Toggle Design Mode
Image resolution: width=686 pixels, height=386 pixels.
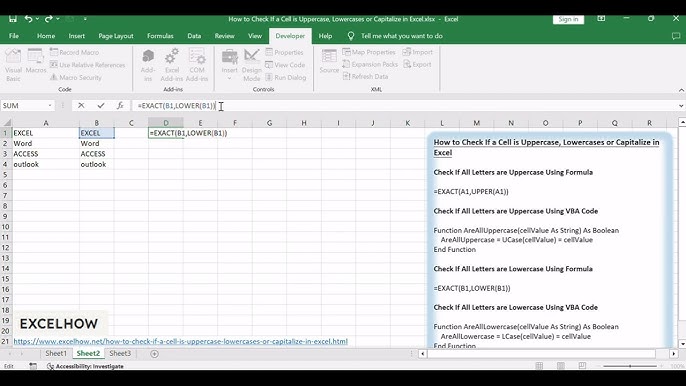tap(252, 65)
